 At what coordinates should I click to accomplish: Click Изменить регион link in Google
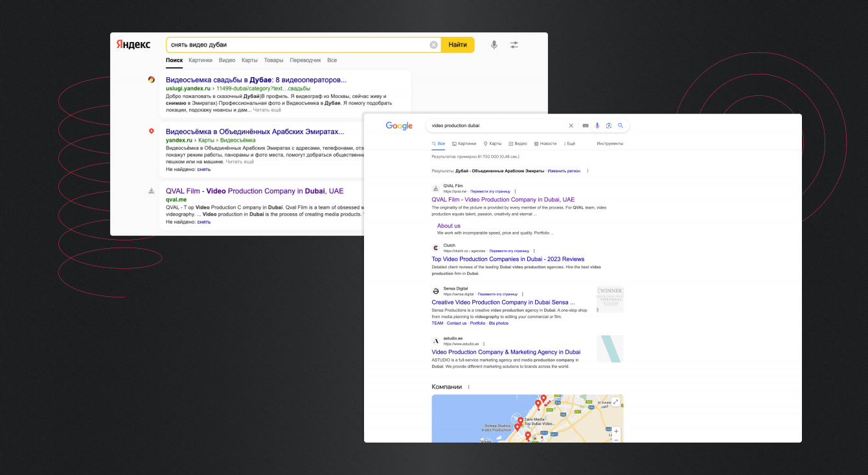pyautogui.click(x=564, y=170)
